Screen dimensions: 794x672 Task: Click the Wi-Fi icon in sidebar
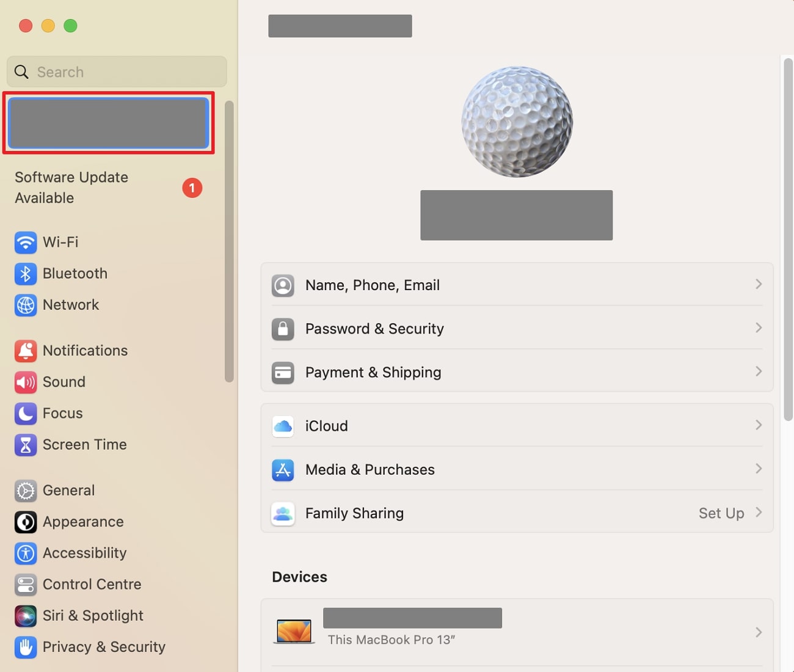click(x=26, y=243)
